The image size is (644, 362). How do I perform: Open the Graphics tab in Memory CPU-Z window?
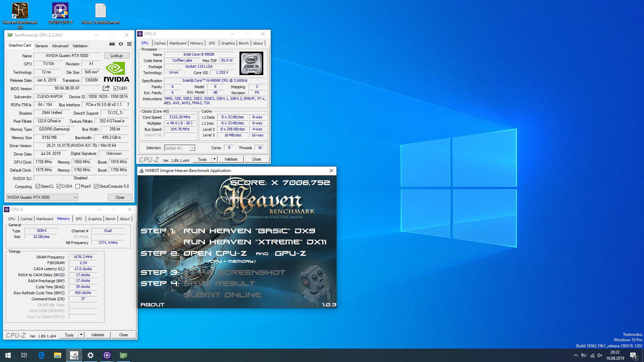click(95, 219)
